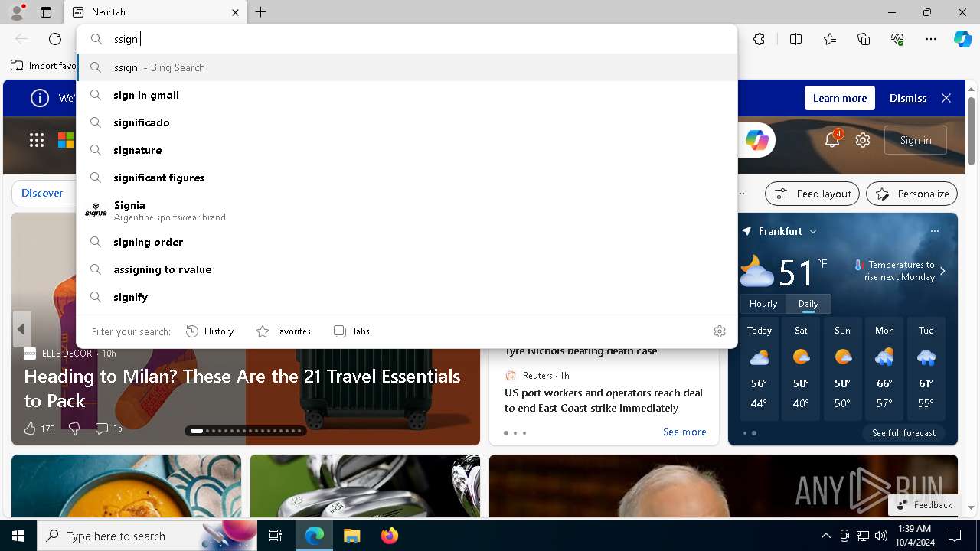Like the Milan travel article
This screenshot has width=980, height=551.
38,429
